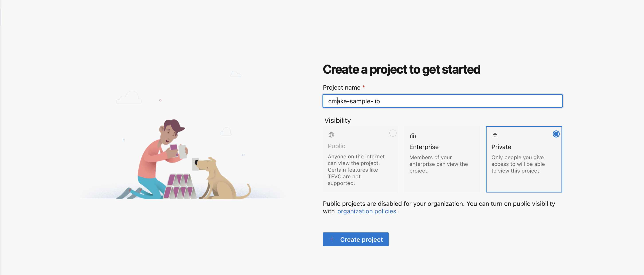
Task: Click the globe icon in the Public card
Action: 331,135
